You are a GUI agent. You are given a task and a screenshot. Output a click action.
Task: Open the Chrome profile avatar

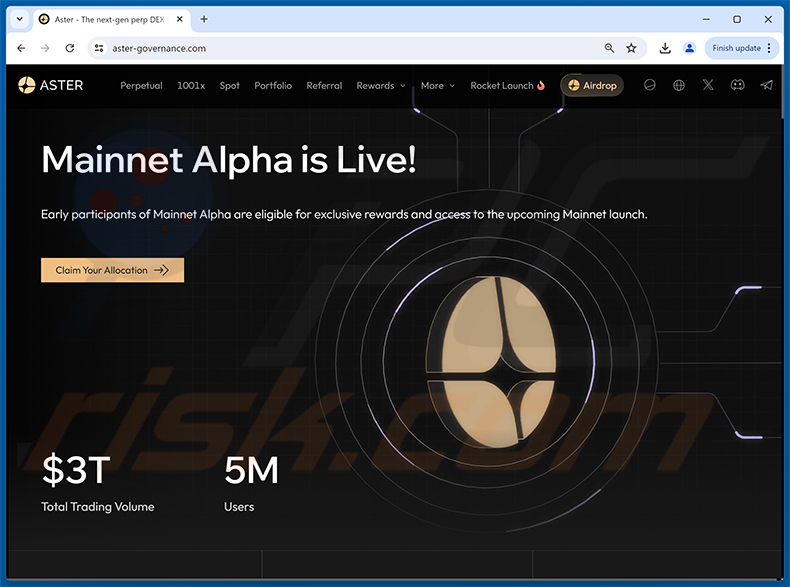(x=689, y=48)
